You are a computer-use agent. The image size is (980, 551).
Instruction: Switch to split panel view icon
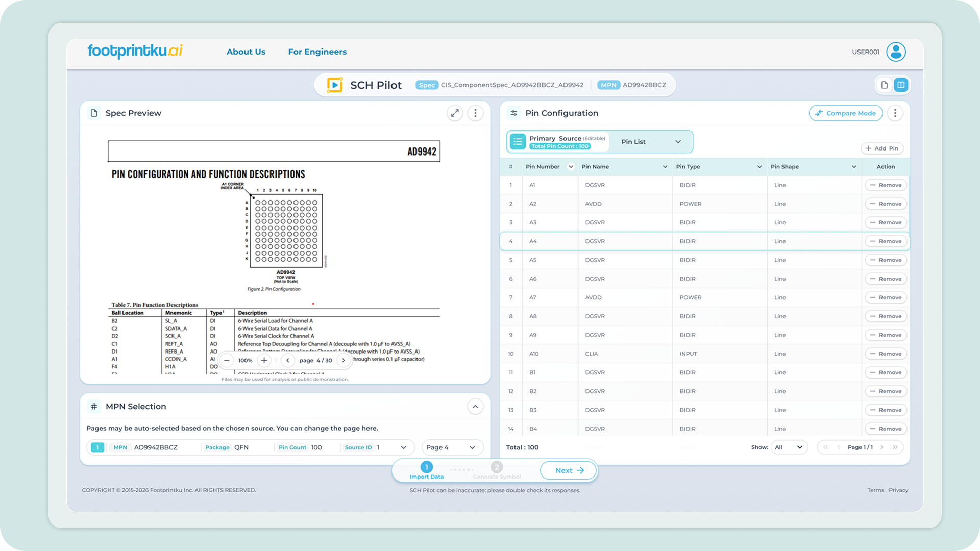(901, 85)
